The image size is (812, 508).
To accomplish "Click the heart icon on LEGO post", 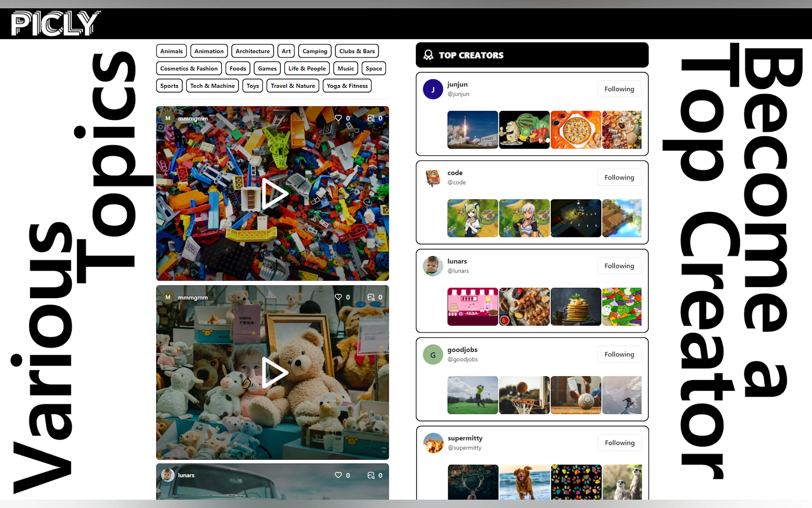I will (x=338, y=118).
